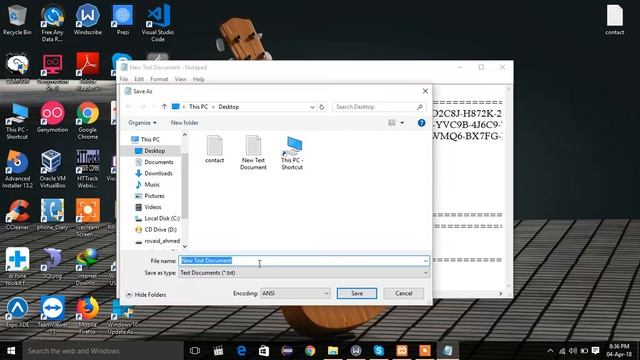The height and width of the screenshot is (360, 640).
Task: Open the Prezi desktop shortcut
Action: pyautogui.click(x=122, y=20)
